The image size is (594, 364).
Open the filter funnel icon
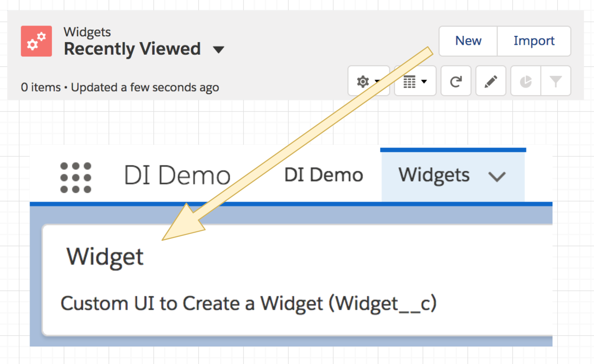pos(556,81)
